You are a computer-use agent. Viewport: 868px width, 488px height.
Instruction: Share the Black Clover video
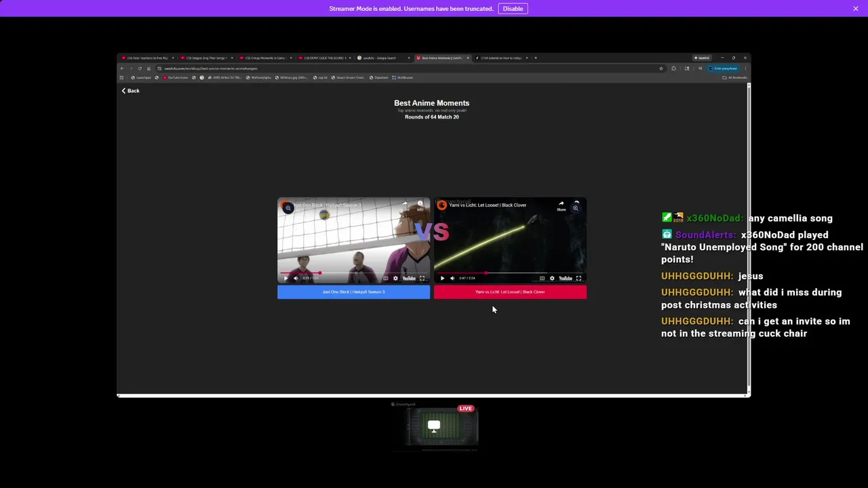(x=561, y=205)
